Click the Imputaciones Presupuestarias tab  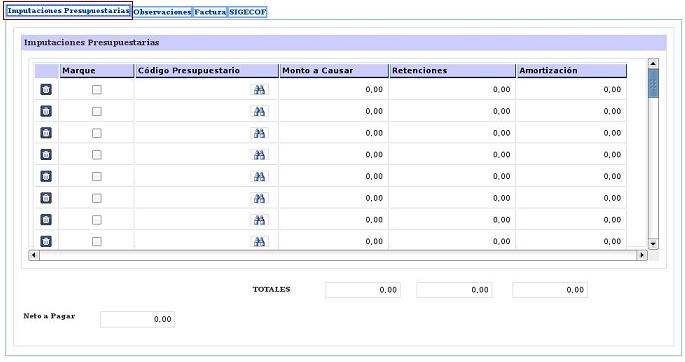68,10
